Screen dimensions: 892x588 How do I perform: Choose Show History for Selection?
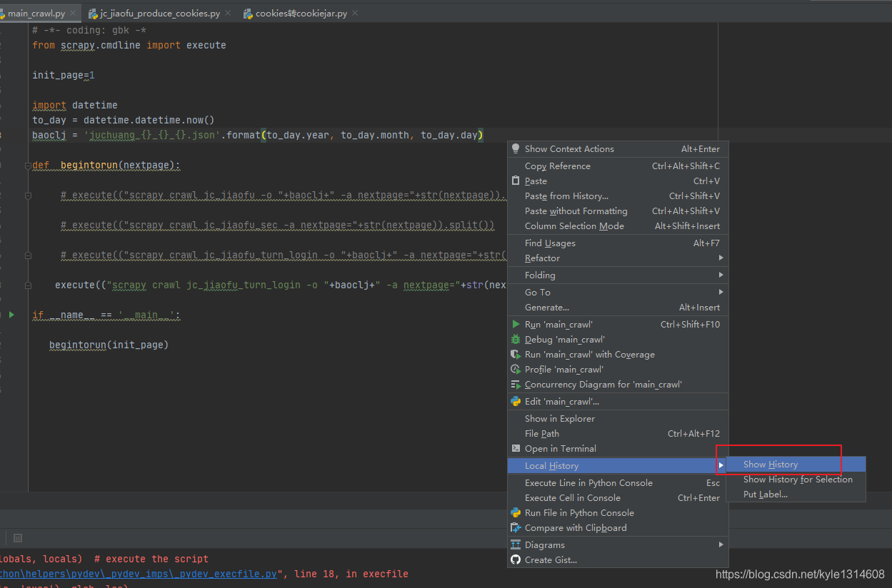pyautogui.click(x=796, y=480)
